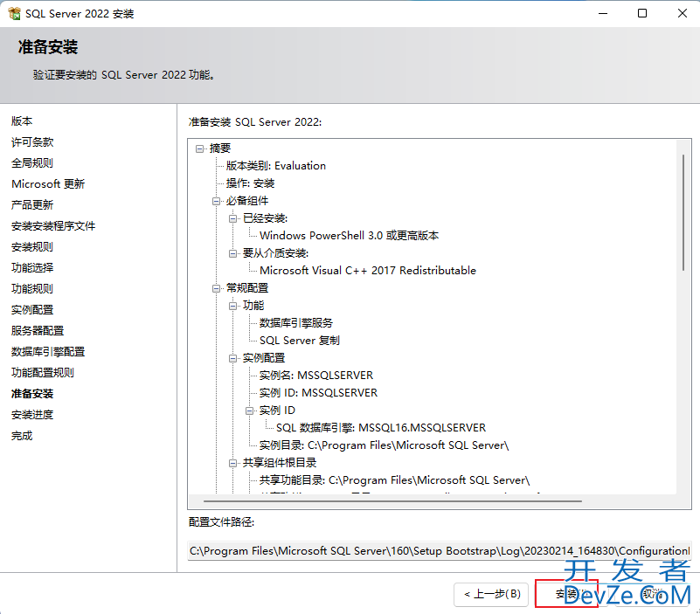Select 数据库引擎服务 tree row
The image size is (700, 614).
[296, 323]
